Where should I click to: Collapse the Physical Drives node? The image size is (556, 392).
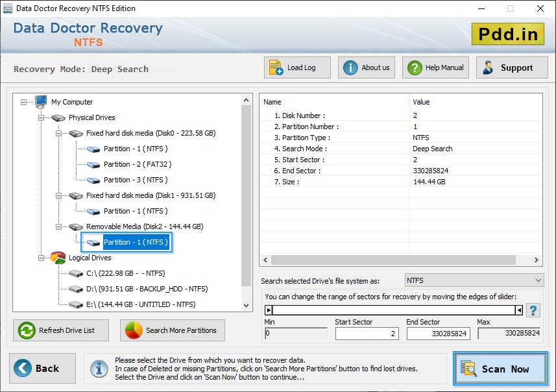(41, 117)
